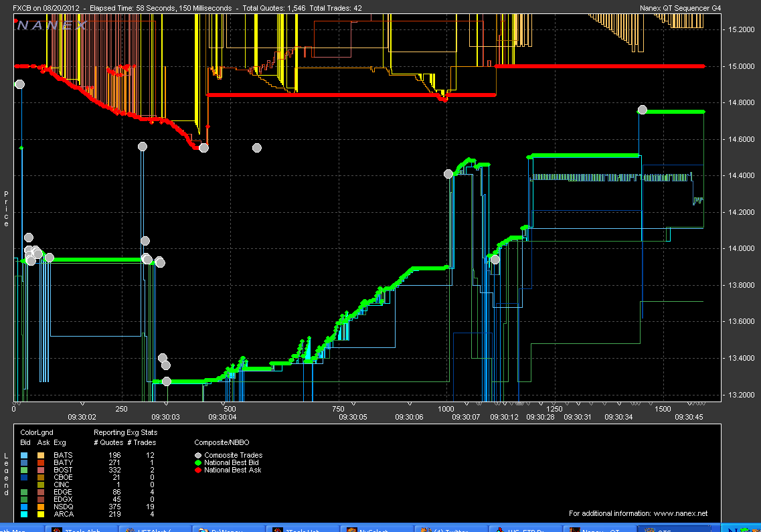The width and height of the screenshot is (761, 532).
Task: Click the 'Composite Trades' legend label
Action: coord(234,455)
